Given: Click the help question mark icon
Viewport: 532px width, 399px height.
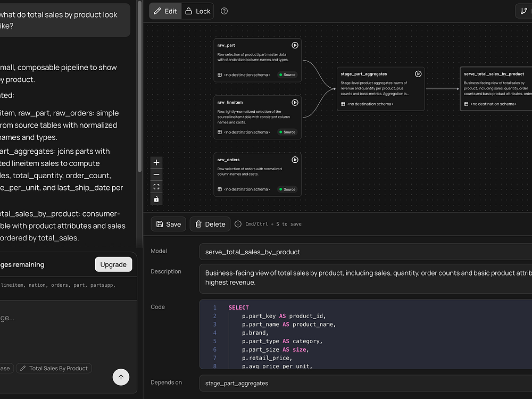Looking at the screenshot, I should point(224,11).
